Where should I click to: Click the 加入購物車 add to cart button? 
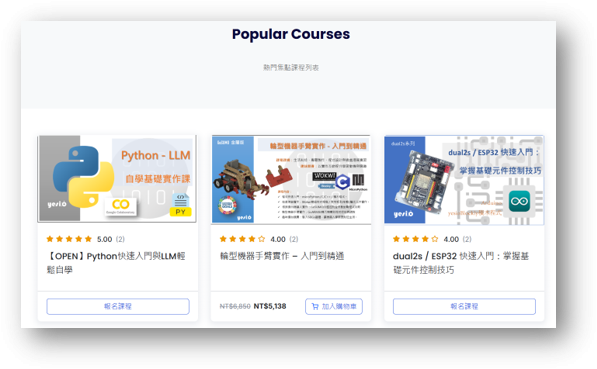(x=334, y=307)
